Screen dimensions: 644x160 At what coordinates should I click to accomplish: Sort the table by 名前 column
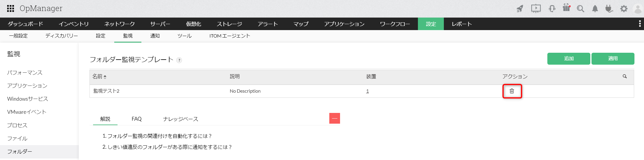pos(99,77)
